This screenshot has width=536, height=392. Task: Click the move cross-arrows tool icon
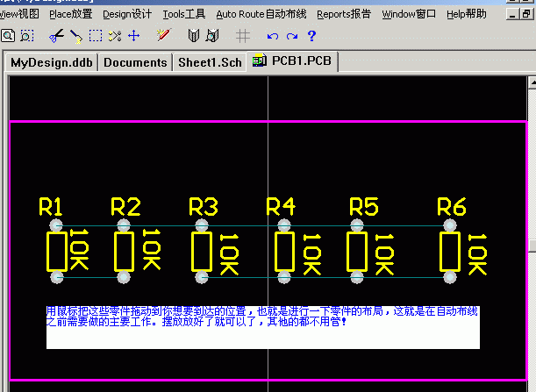tap(134, 36)
